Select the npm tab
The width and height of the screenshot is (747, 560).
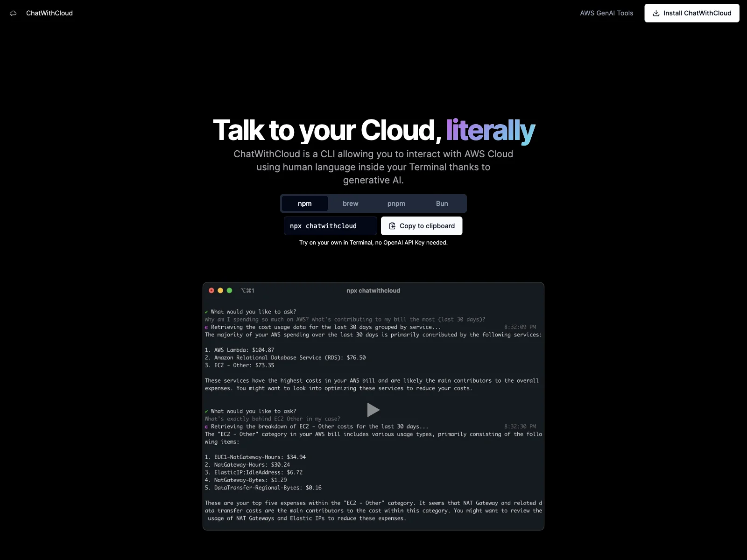pos(305,203)
